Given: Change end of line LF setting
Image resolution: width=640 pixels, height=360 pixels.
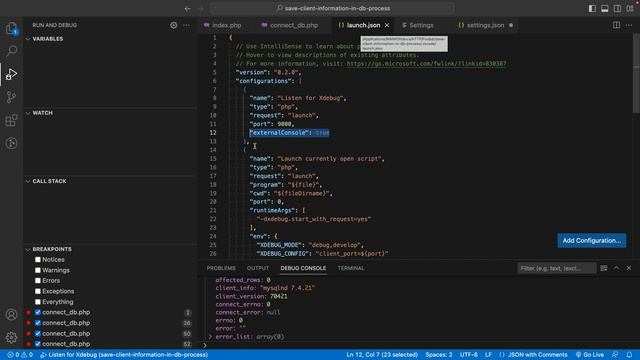Looking at the screenshot, I should click(x=488, y=355).
